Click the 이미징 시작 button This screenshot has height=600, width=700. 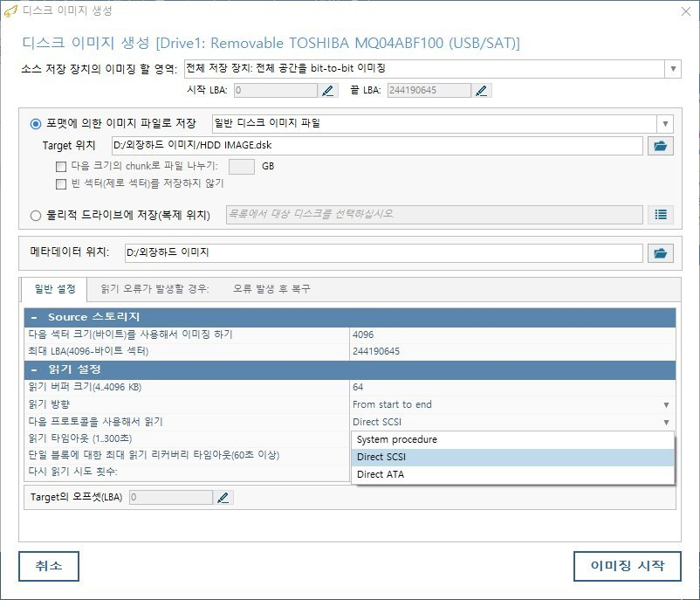click(628, 566)
